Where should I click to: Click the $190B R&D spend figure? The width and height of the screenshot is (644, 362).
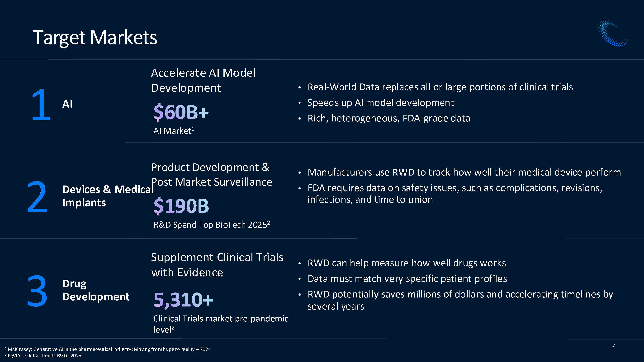tap(181, 206)
